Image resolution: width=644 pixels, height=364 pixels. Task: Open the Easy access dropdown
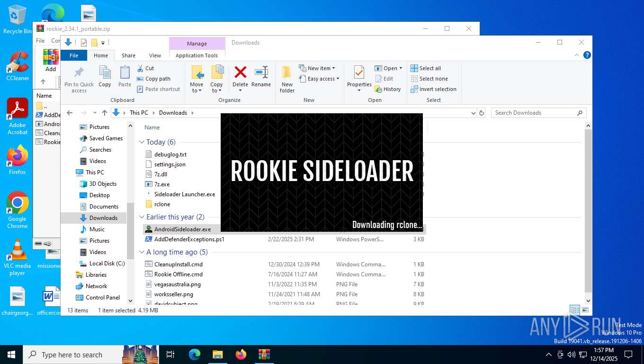coord(319,79)
